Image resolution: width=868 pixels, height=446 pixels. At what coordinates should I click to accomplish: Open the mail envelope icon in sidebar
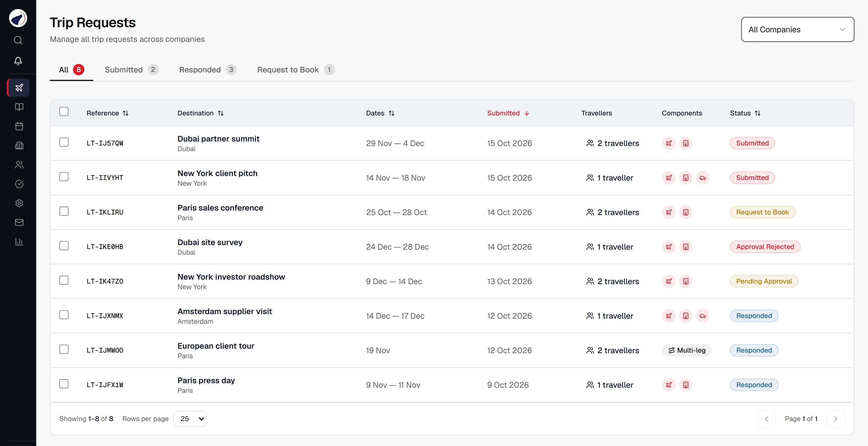19,222
